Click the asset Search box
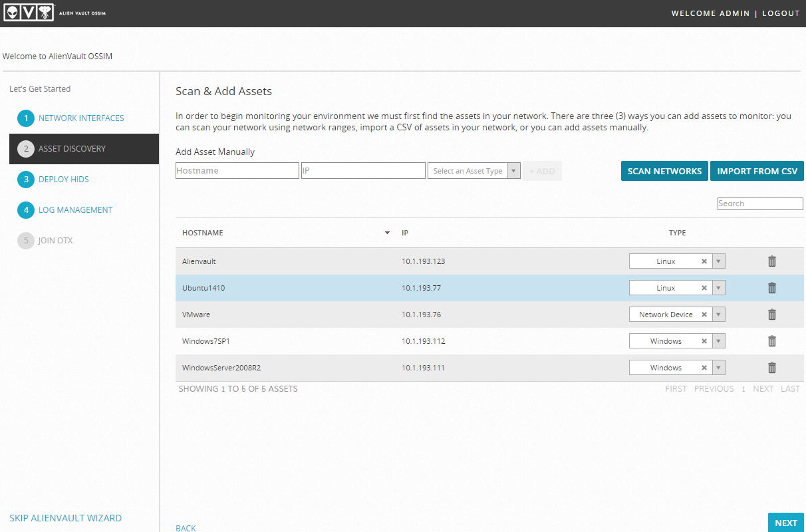Screen dimensions: 806x532 [x=760, y=203]
